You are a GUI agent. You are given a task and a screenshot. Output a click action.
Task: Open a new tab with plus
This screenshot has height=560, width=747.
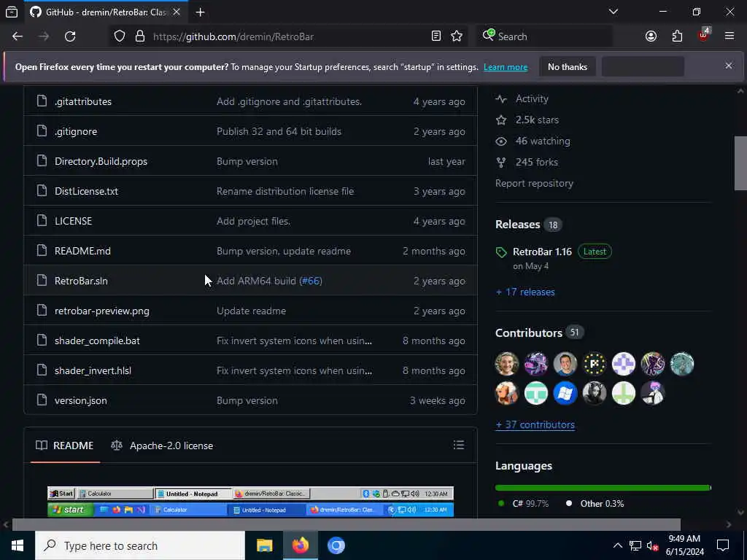click(200, 12)
